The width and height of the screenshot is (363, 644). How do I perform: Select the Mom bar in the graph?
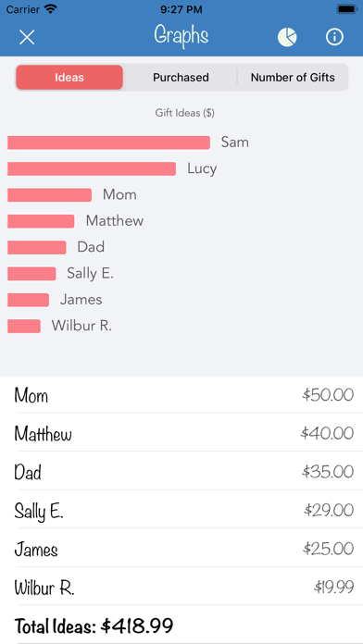(x=49, y=195)
